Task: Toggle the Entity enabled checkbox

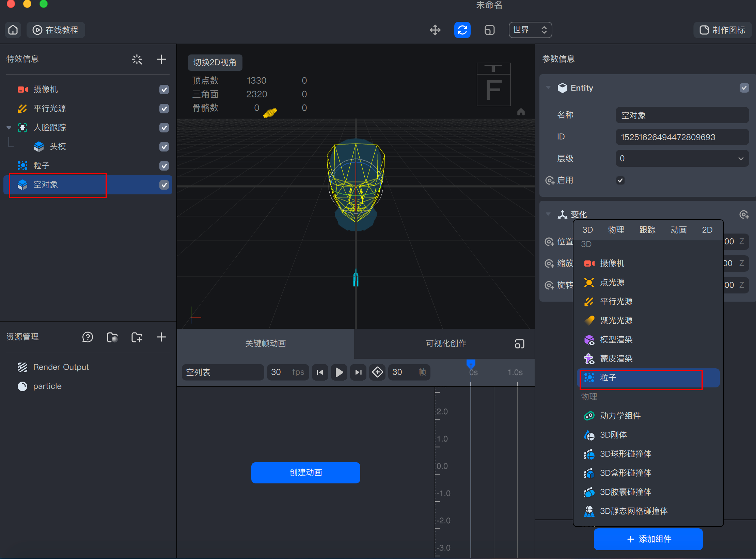Action: [x=620, y=180]
